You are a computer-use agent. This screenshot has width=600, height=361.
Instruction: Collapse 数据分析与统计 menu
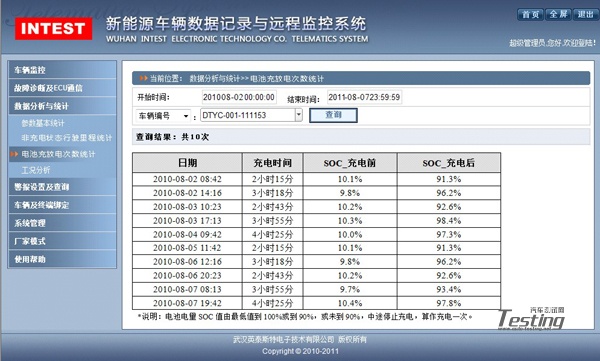(x=62, y=106)
